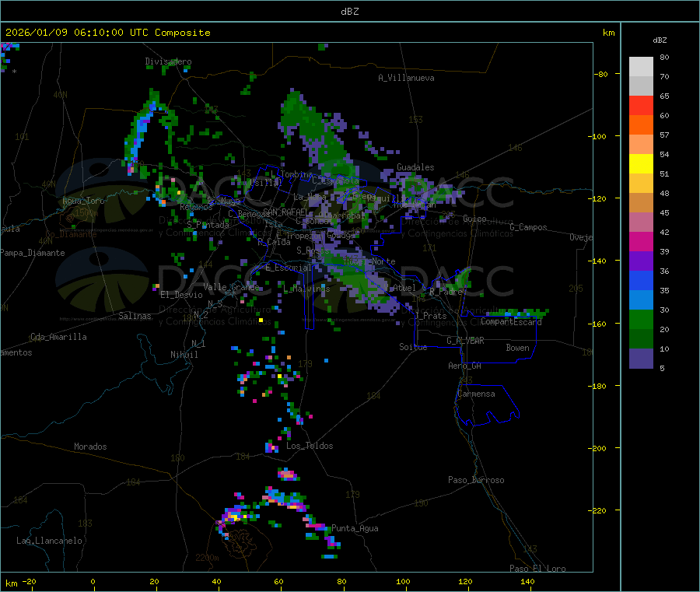
Task: Click the G_Campos label
Action: [x=528, y=227]
